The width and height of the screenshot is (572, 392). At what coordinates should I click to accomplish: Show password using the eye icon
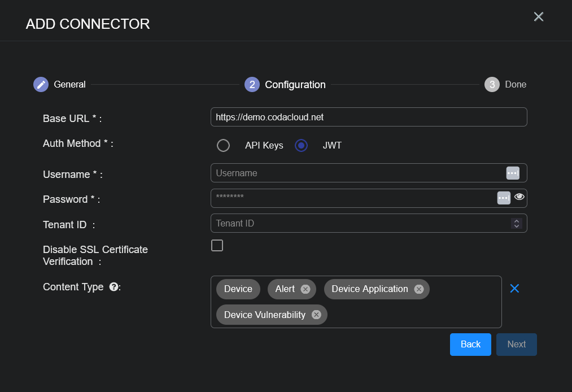519,197
